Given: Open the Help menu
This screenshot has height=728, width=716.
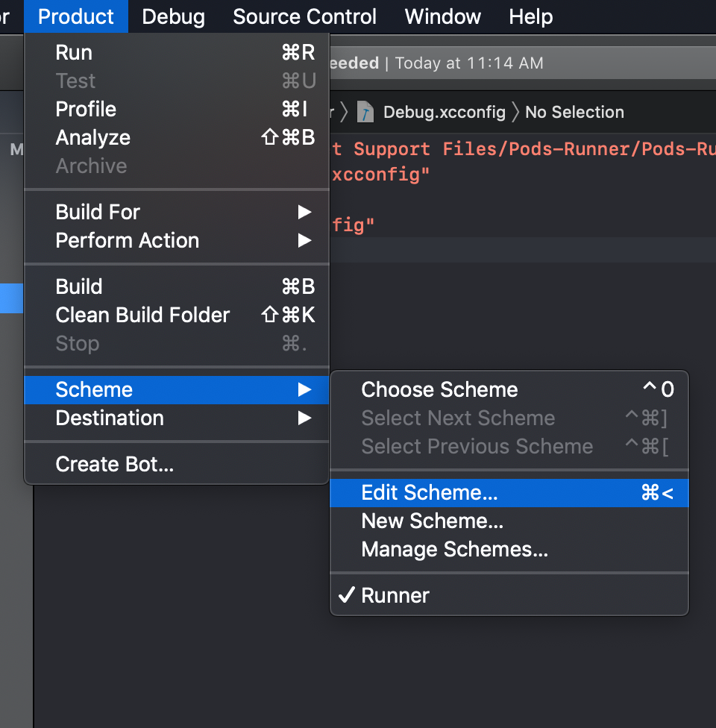Looking at the screenshot, I should pyautogui.click(x=531, y=16).
